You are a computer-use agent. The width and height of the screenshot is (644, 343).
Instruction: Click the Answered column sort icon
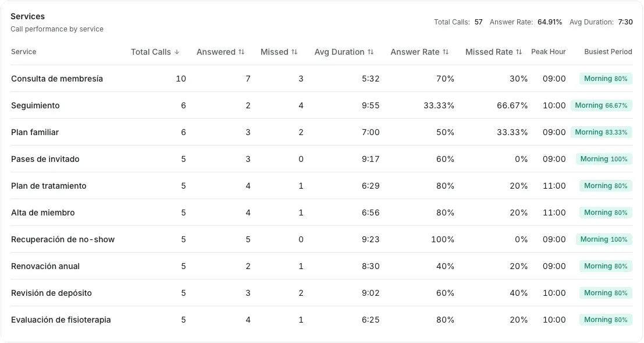point(241,52)
